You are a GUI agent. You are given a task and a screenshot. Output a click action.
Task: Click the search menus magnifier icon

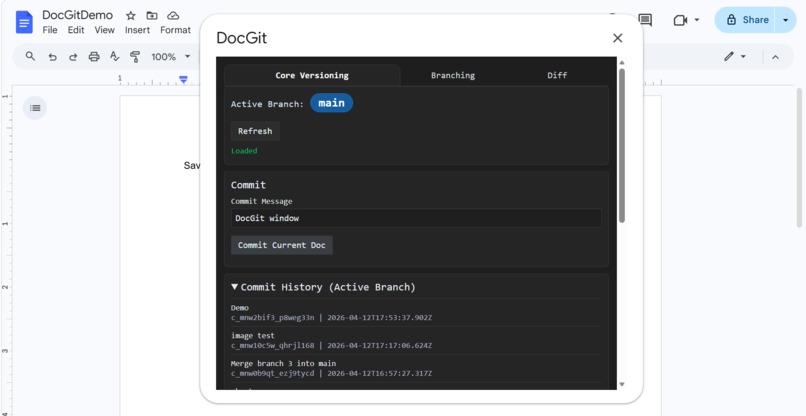tap(30, 56)
